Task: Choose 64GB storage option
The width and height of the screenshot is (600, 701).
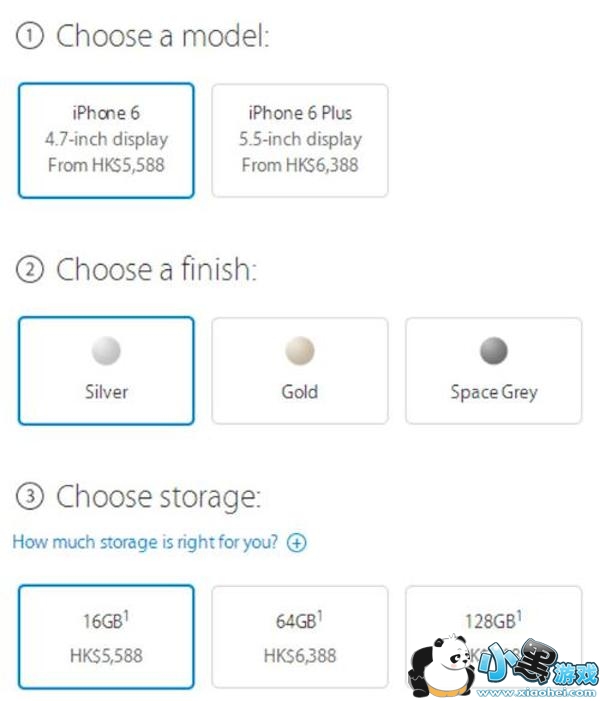Action: 299,637
